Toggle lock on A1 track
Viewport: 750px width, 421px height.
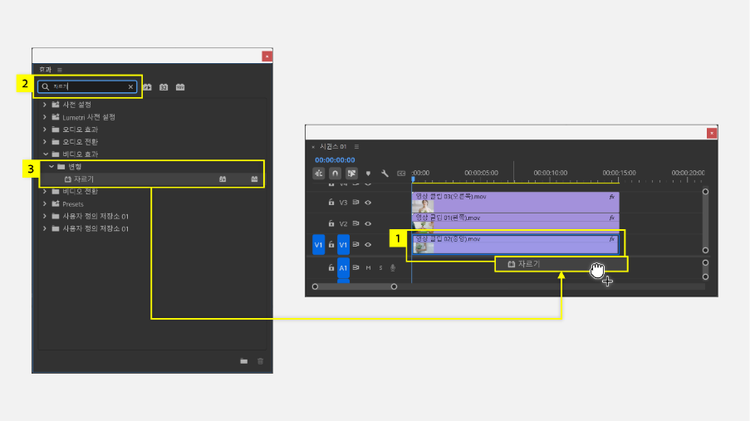click(331, 268)
